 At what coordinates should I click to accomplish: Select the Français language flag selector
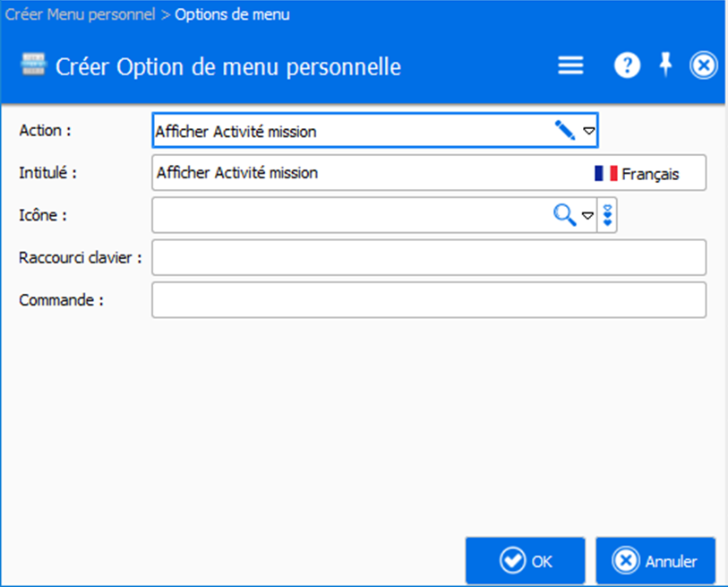pyautogui.click(x=637, y=174)
